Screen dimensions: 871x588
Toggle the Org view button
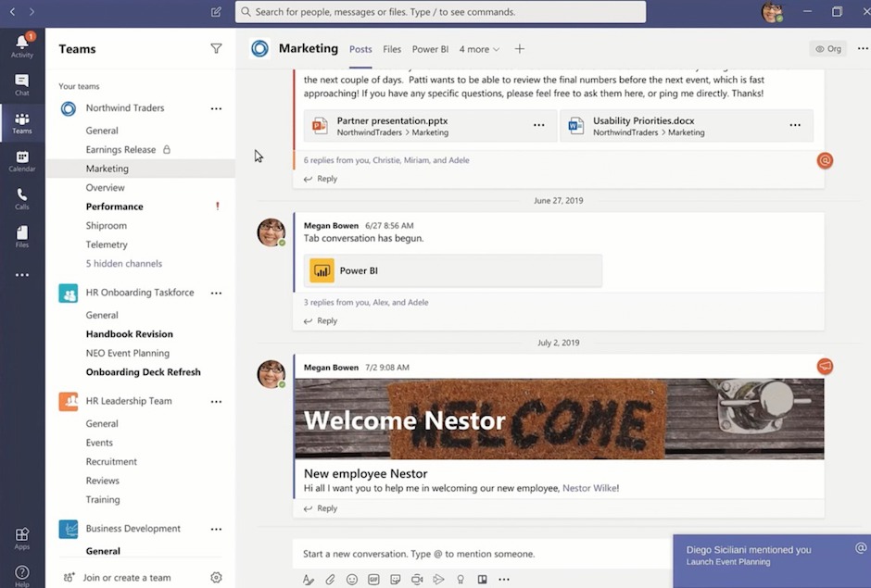(827, 49)
